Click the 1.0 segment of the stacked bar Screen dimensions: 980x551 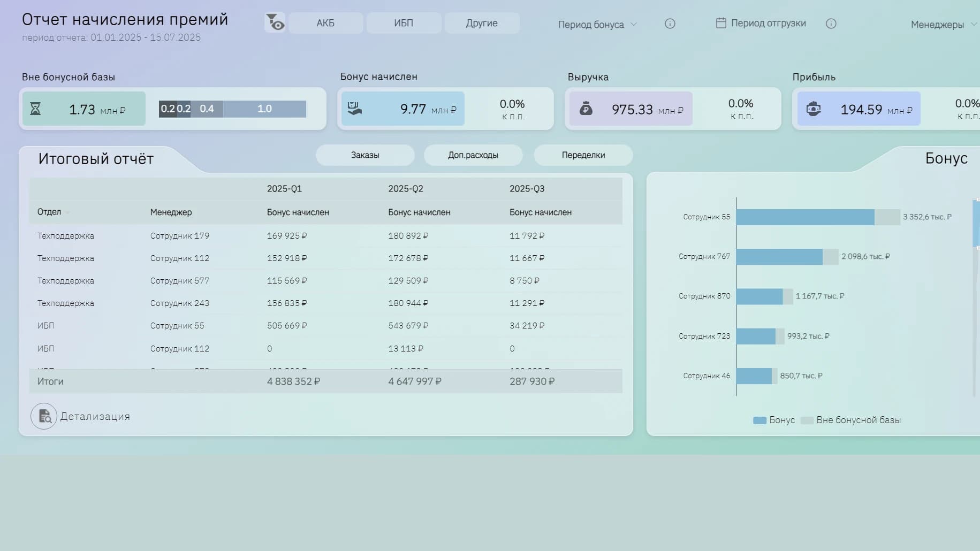265,109
